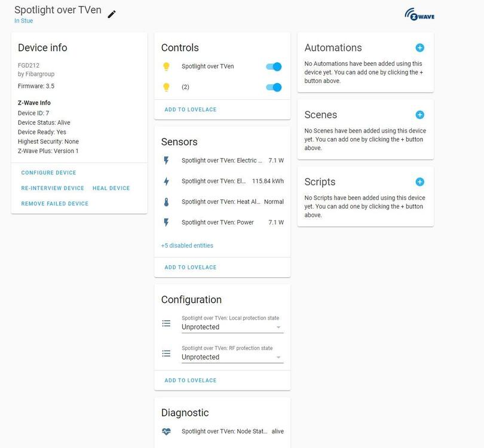Open RF protection state dropdown
Image resolution: width=484 pixels, height=448 pixels.
[232, 357]
